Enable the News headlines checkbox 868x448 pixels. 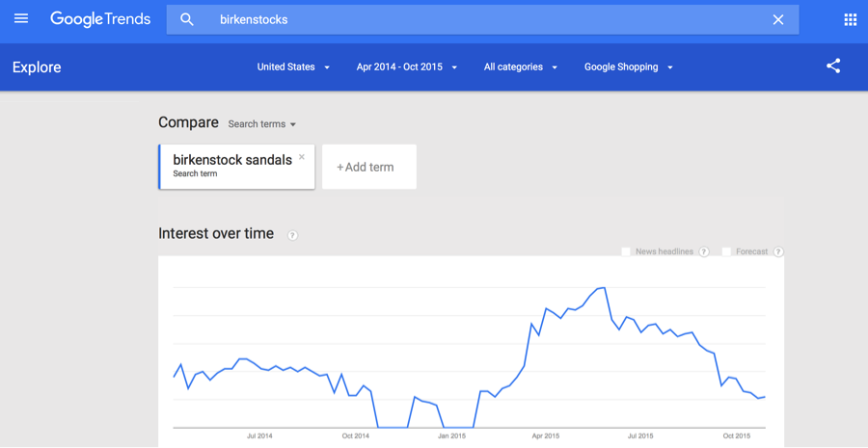(626, 251)
